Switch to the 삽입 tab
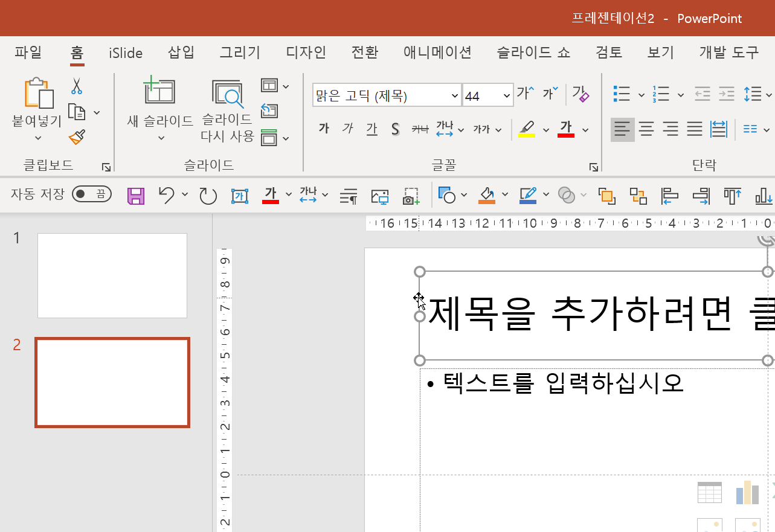The image size is (775, 532). coord(181,52)
